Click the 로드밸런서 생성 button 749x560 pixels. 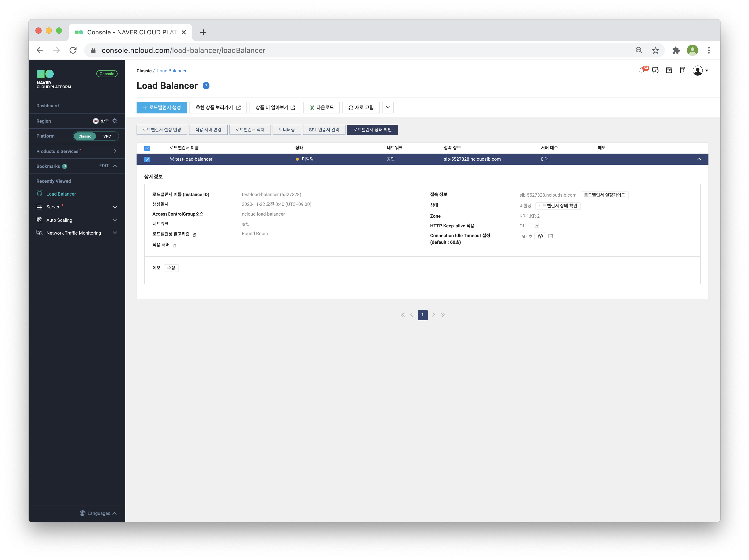162,108
